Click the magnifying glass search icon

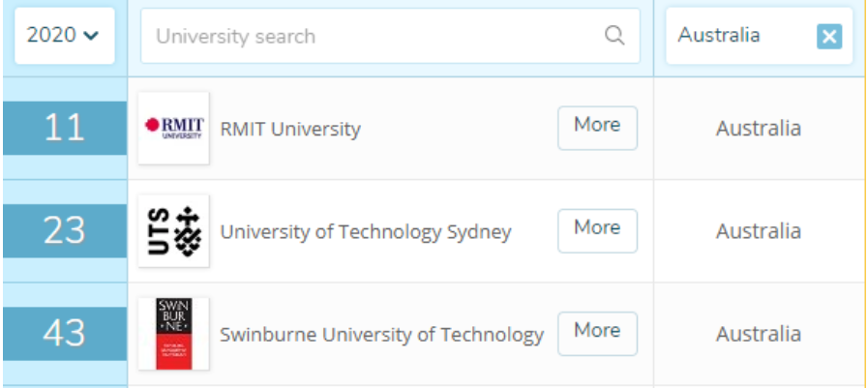(614, 36)
